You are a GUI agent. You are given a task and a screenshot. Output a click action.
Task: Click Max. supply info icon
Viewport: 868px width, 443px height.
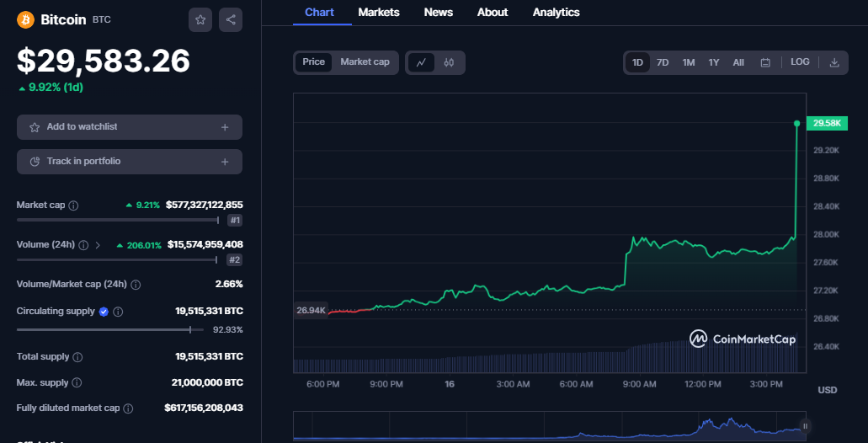coord(77,383)
